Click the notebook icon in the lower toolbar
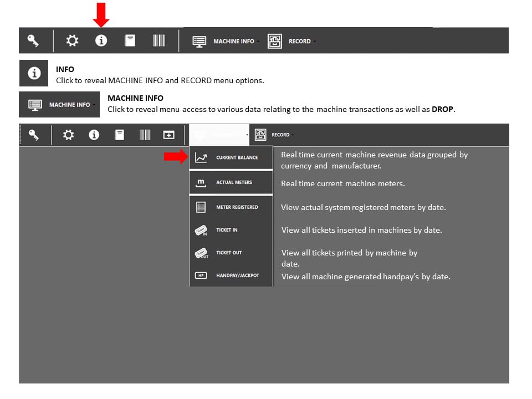The width and height of the screenshot is (532, 399). pyautogui.click(x=120, y=135)
